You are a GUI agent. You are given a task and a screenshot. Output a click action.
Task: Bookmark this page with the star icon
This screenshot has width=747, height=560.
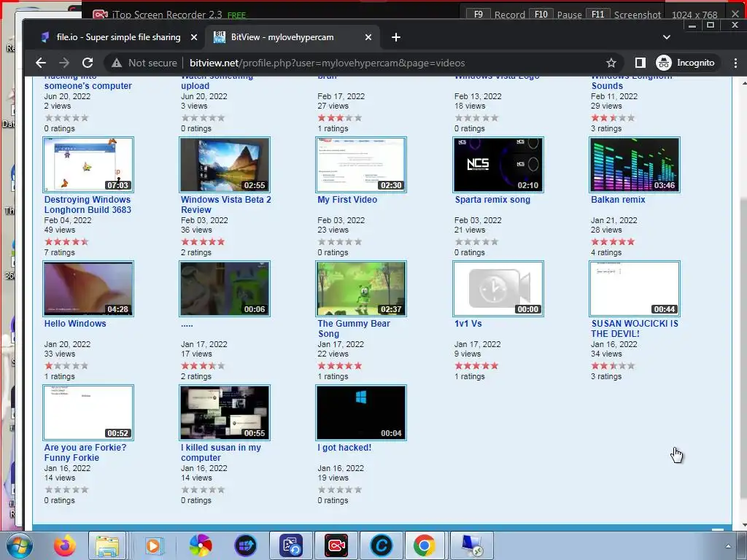pyautogui.click(x=611, y=63)
